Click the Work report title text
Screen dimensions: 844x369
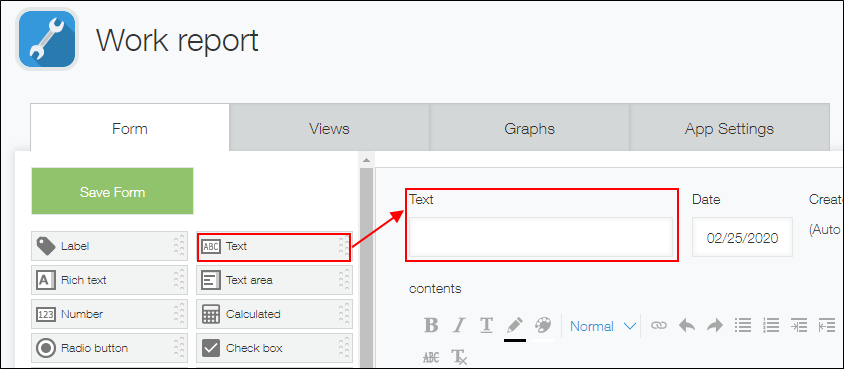(177, 40)
